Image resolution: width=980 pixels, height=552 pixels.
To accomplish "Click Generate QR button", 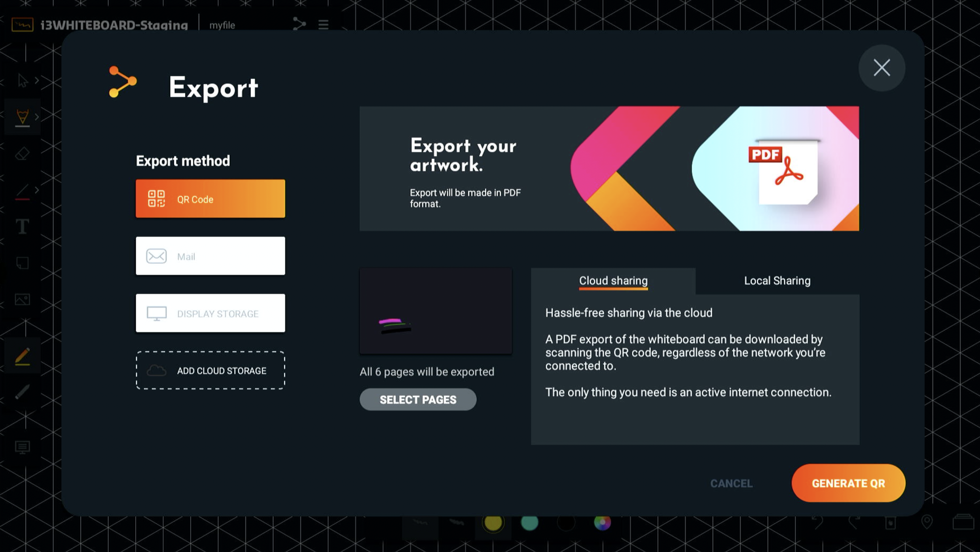I will [x=848, y=483].
